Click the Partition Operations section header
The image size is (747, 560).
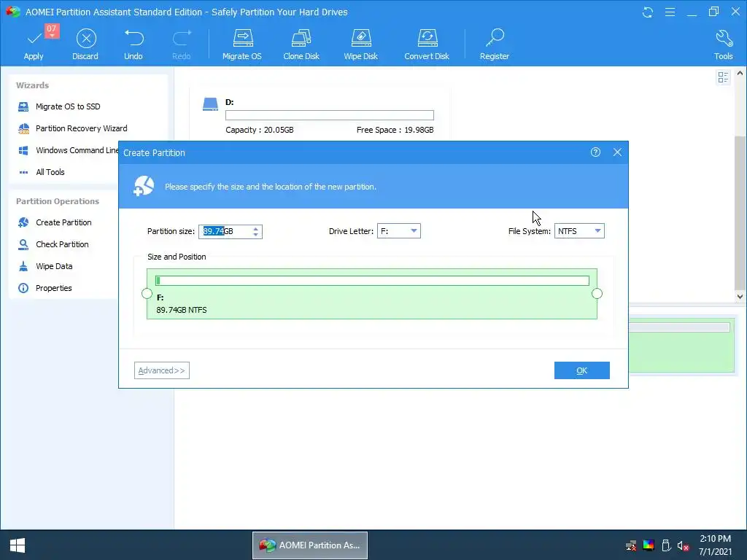point(58,201)
